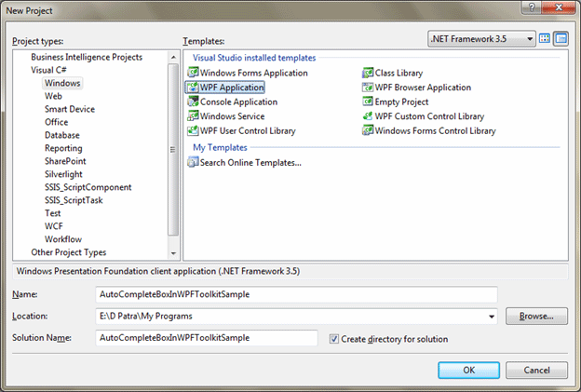Select the WPF Browser Application icon

coord(368,88)
